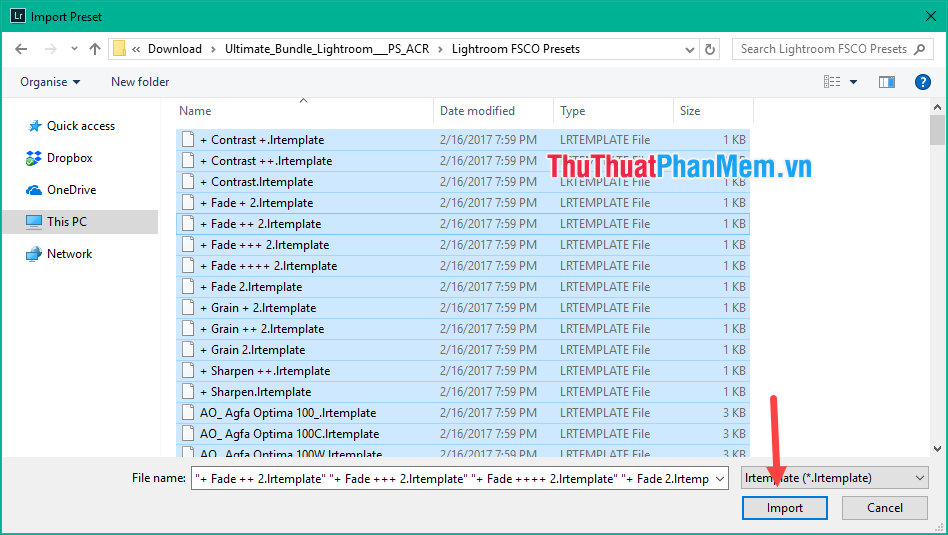Viewport: 948px width, 535px height.
Task: Select Ultimate_Bundle_Lightroom___PS_ACR breadcrumb
Action: click(x=327, y=49)
